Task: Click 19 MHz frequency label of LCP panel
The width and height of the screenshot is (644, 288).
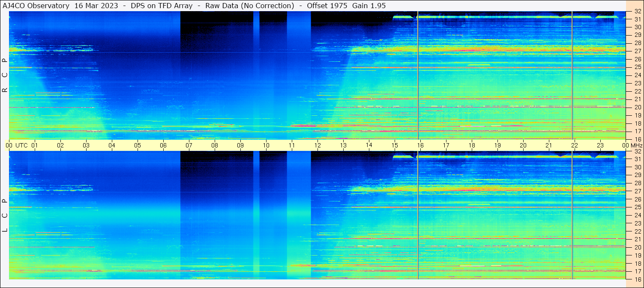Action: pyautogui.click(x=637, y=255)
